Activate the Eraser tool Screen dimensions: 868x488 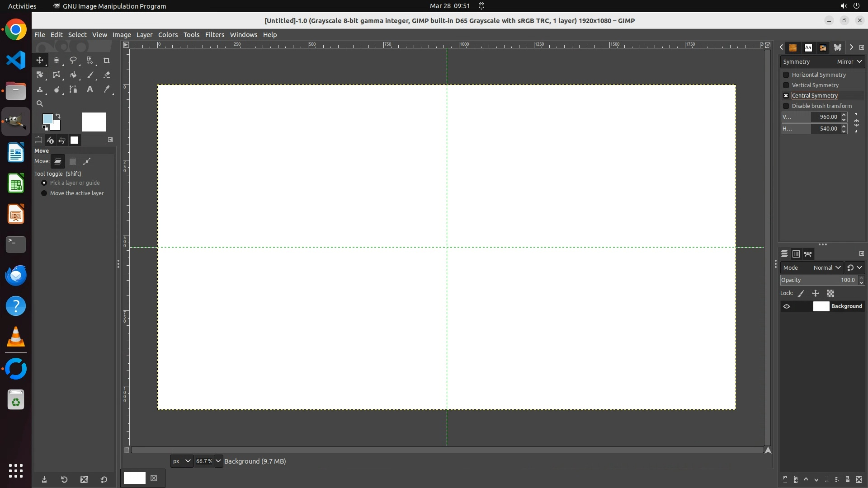[107, 75]
